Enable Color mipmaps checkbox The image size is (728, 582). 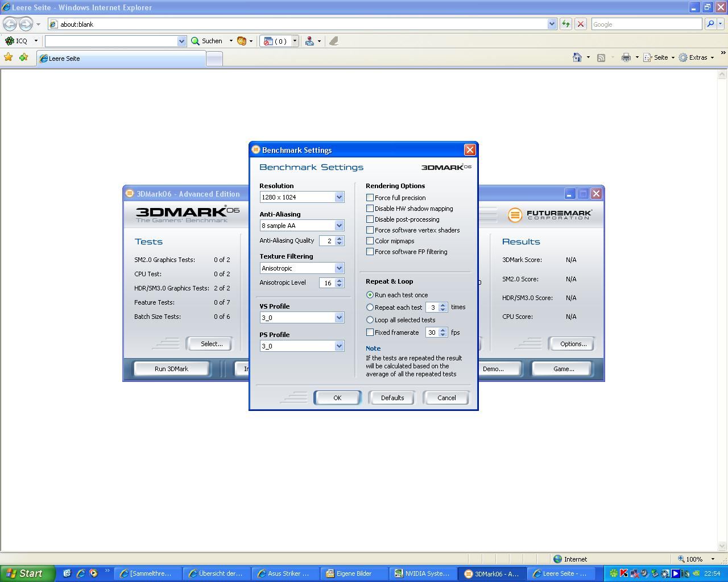click(370, 240)
